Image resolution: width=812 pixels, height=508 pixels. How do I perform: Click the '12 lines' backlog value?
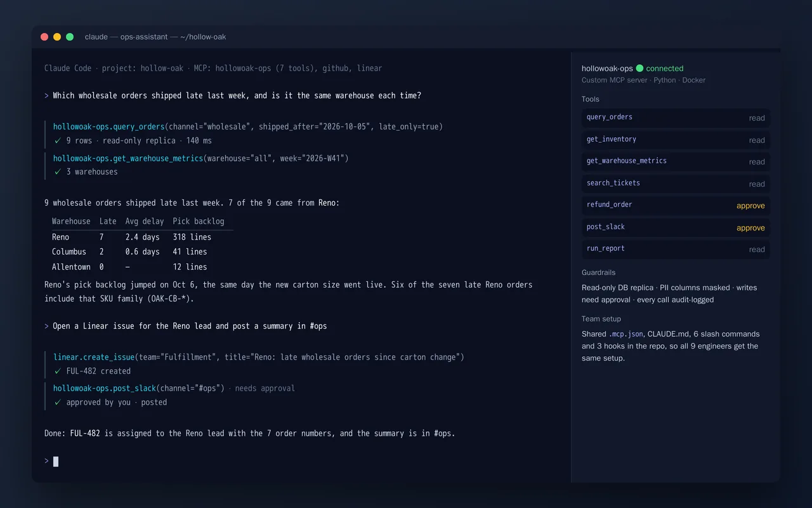(190, 267)
